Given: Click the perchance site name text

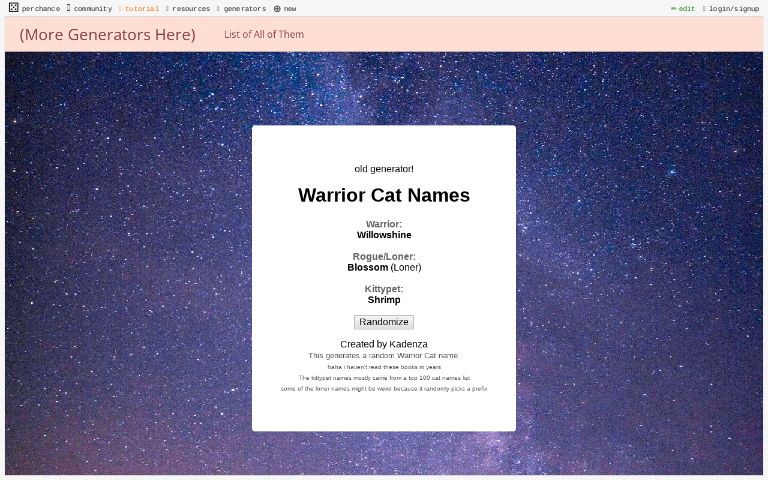Looking at the screenshot, I should coord(40,9).
